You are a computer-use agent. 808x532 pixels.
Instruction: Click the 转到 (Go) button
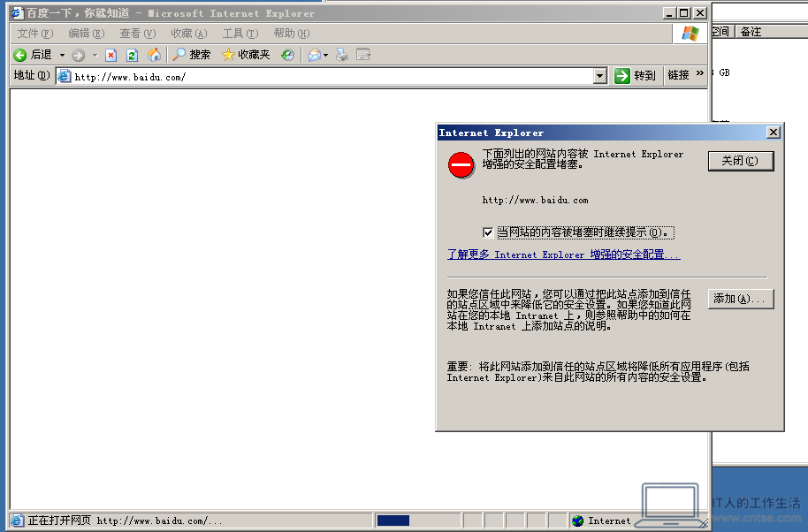[x=635, y=76]
